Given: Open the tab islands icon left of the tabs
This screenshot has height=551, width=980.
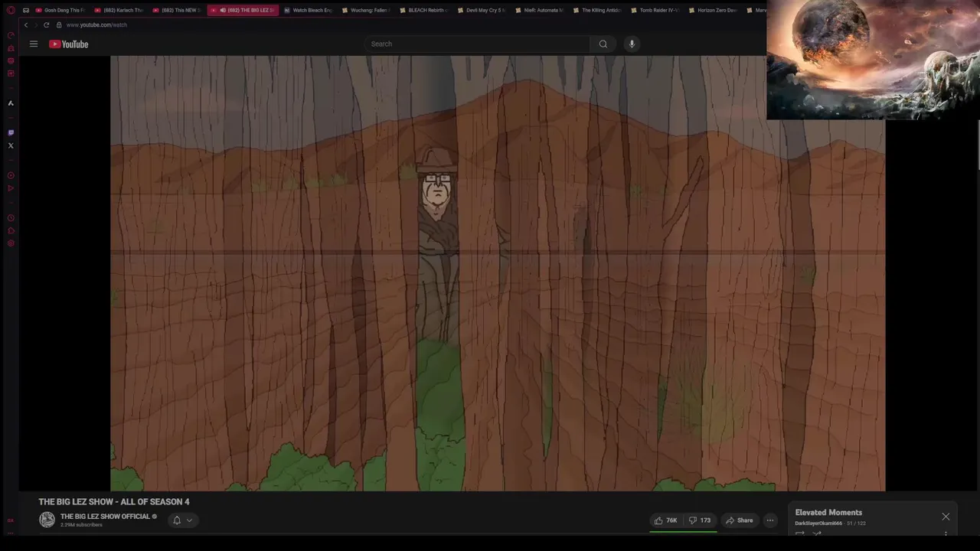Looking at the screenshot, I should point(25,10).
